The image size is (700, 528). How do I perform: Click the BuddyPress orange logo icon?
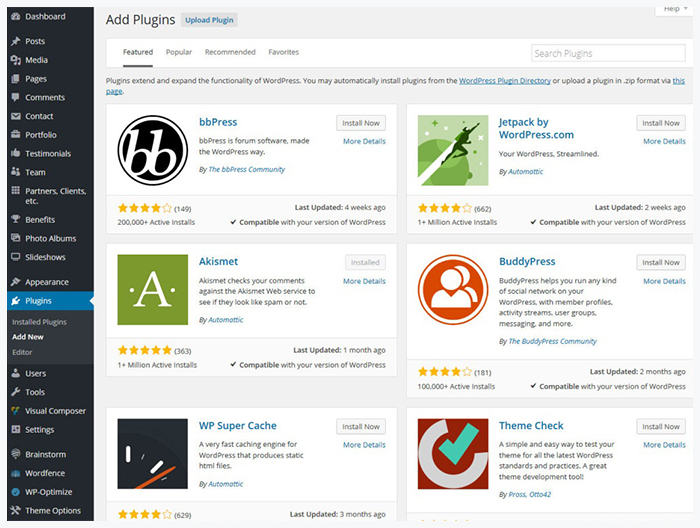tap(453, 289)
